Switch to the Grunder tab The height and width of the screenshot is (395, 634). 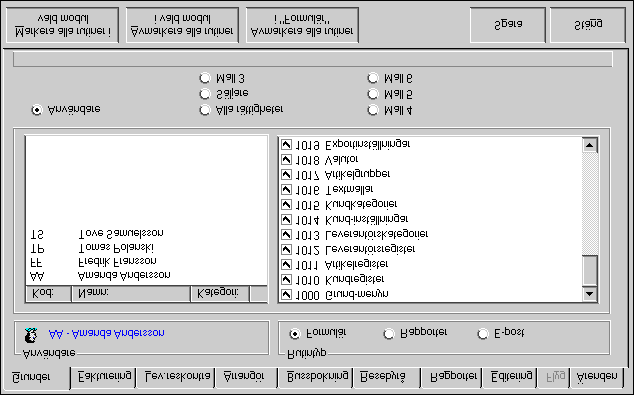(36, 378)
